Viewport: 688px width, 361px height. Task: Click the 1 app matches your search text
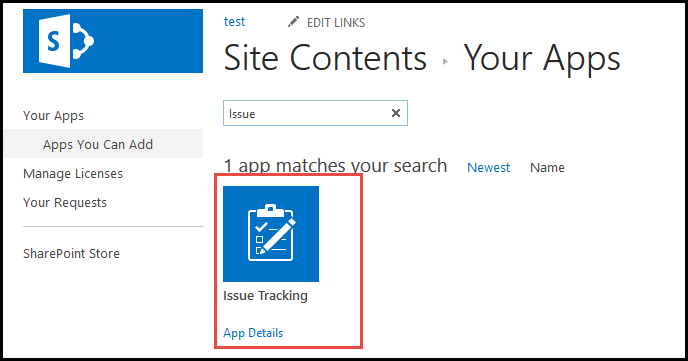click(335, 166)
